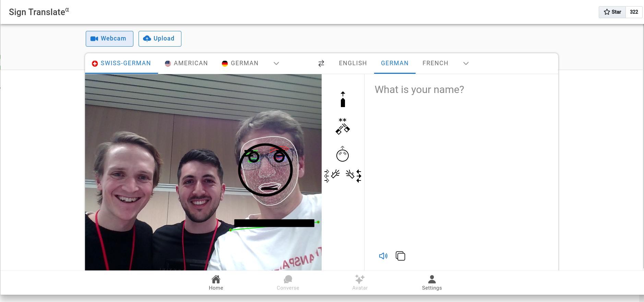Expand the source sign language dropdown
This screenshot has width=644, height=302.
coord(276,63)
